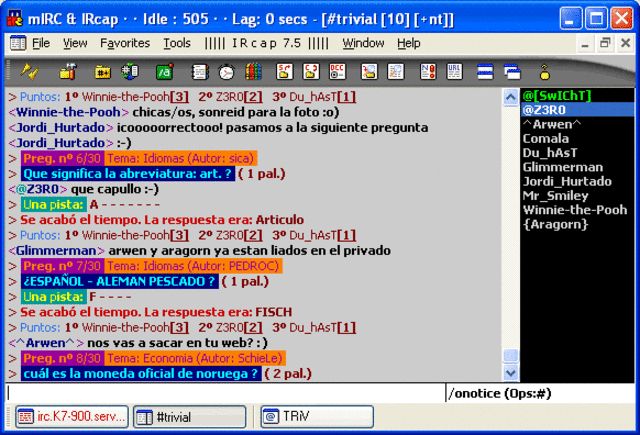Switch to irc.K7-900.serv status window button

[x=72, y=417]
